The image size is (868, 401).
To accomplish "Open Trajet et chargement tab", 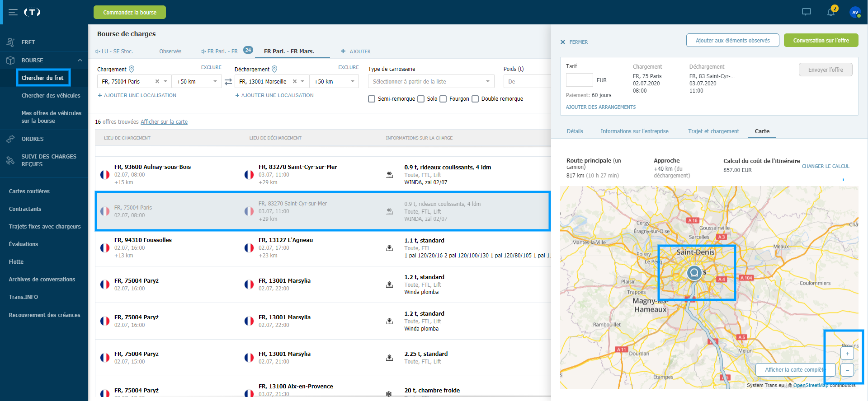I will coord(713,131).
